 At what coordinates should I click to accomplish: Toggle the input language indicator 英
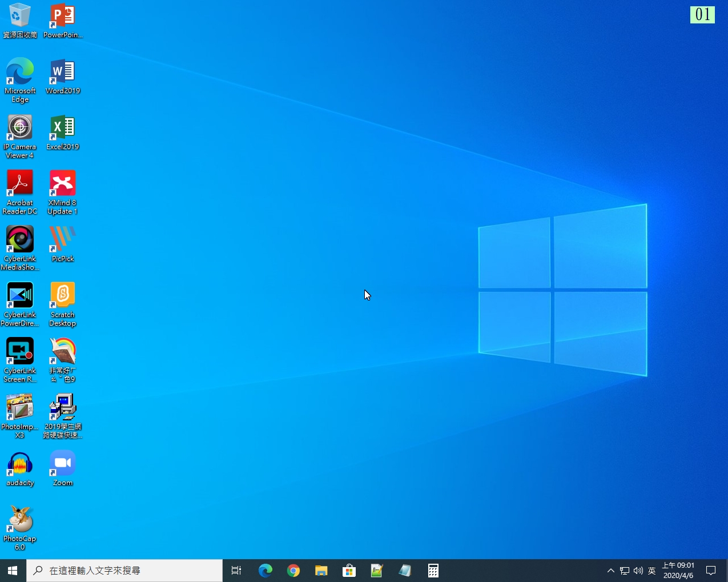tap(651, 571)
